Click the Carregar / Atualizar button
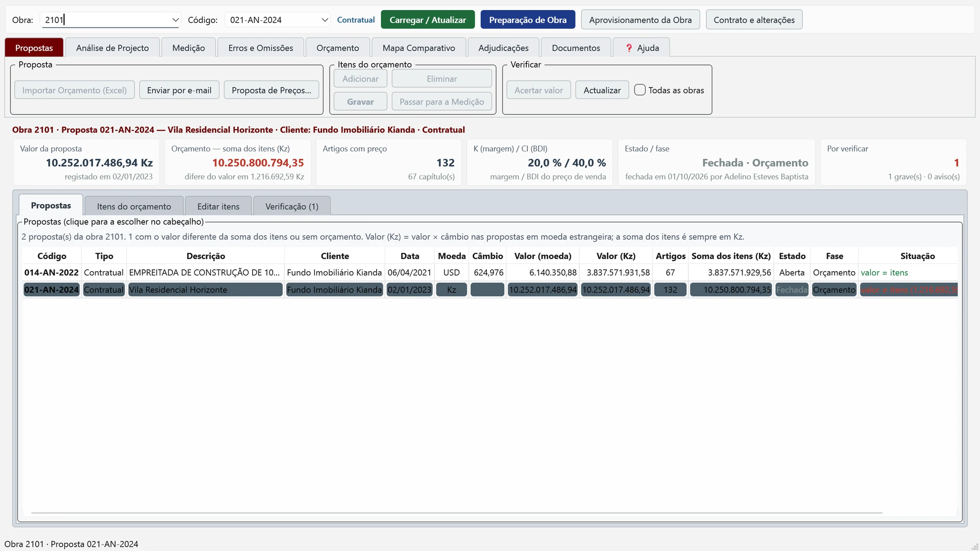The width and height of the screenshot is (980, 551). point(428,20)
